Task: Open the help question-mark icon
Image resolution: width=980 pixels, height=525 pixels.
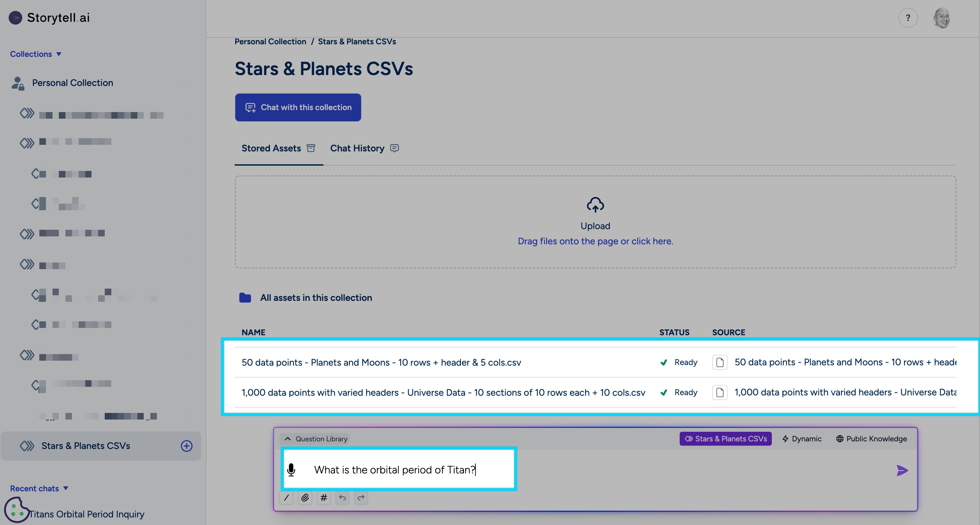Action: (908, 18)
